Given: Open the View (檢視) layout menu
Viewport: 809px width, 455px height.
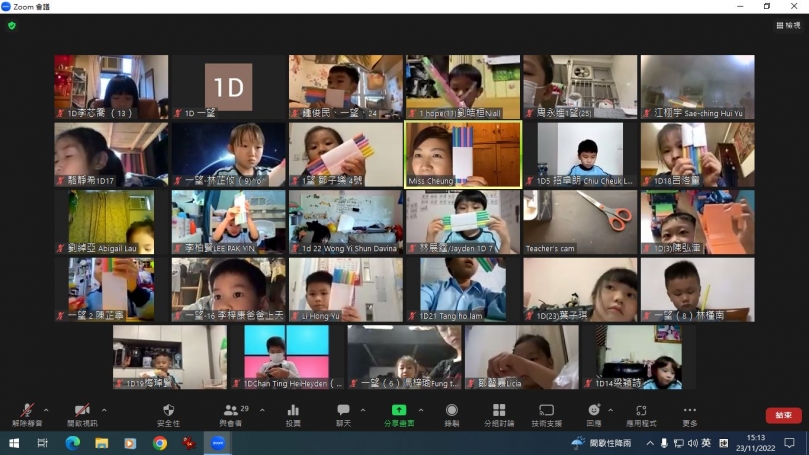Looking at the screenshot, I should (x=787, y=25).
